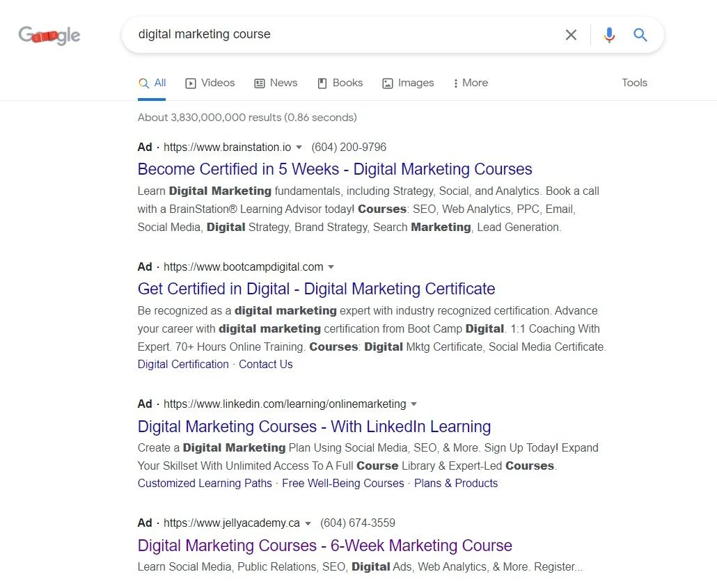Click the https://www.brainstation.io URL text

(x=227, y=148)
